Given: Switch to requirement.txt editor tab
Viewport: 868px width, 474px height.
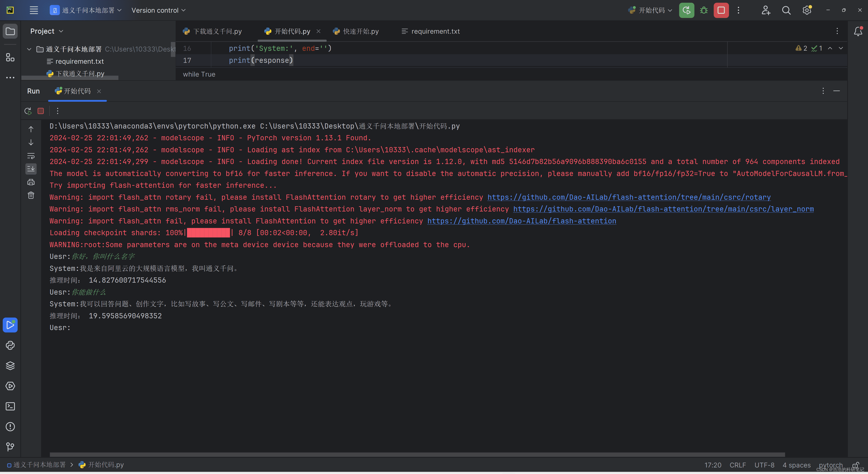Looking at the screenshot, I should click(x=431, y=31).
